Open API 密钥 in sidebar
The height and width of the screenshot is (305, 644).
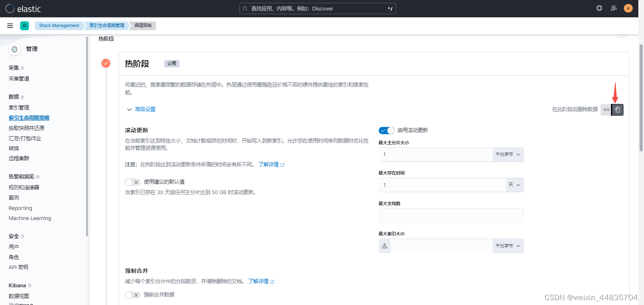[x=19, y=267]
